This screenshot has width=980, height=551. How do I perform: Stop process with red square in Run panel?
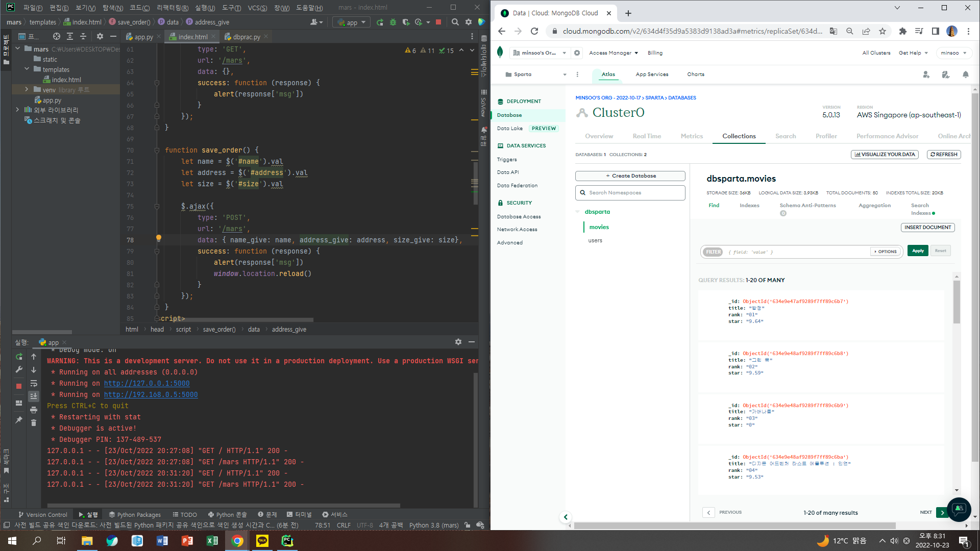(x=19, y=386)
